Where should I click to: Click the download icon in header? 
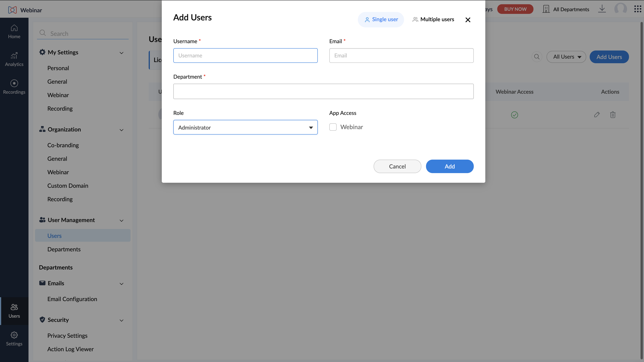tap(602, 9)
